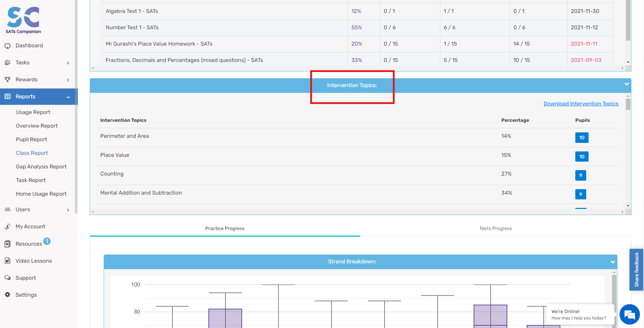Open the Gap Analysis Report
The height and width of the screenshot is (328, 644).
tap(41, 167)
